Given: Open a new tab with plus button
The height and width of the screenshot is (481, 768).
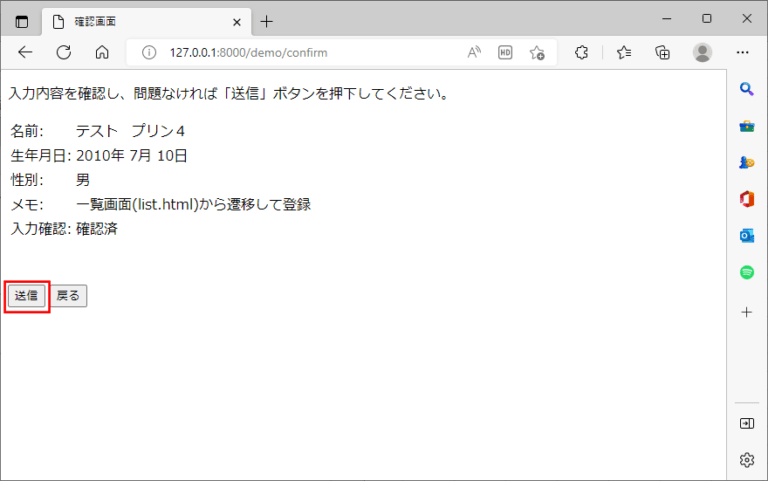Looking at the screenshot, I should click(x=267, y=20).
